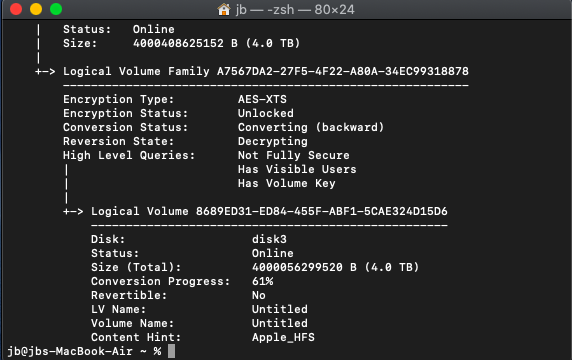Click the 'Decrypting' reversion state value

(x=273, y=142)
